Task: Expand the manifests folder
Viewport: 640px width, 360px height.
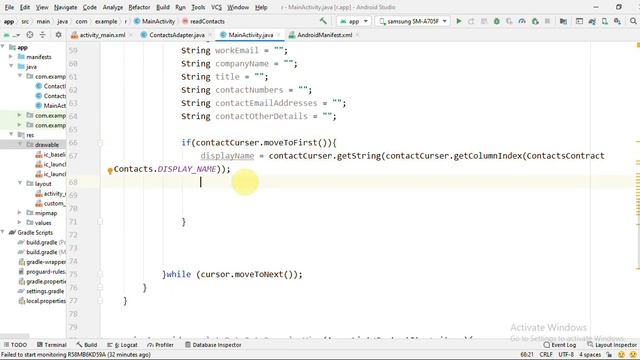Action: (x=11, y=57)
